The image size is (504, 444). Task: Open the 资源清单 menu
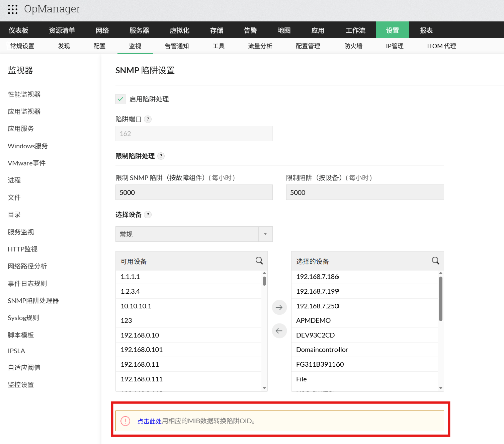[x=62, y=30]
